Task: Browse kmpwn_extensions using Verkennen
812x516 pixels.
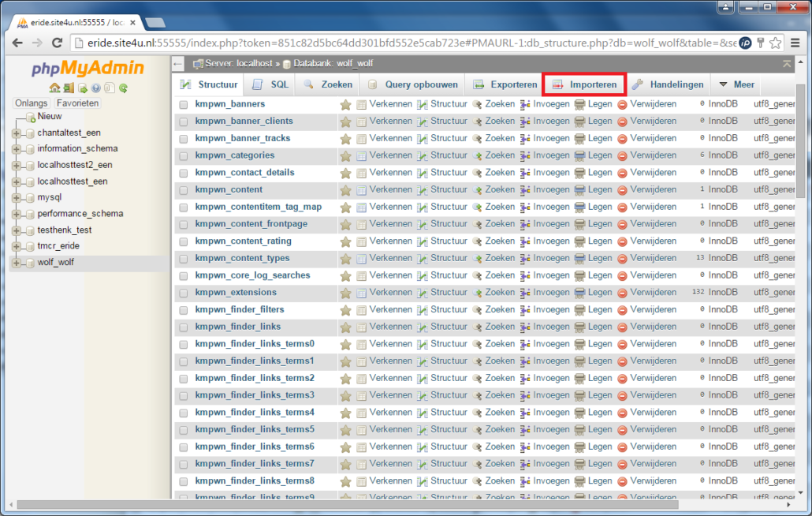Action: (x=390, y=292)
